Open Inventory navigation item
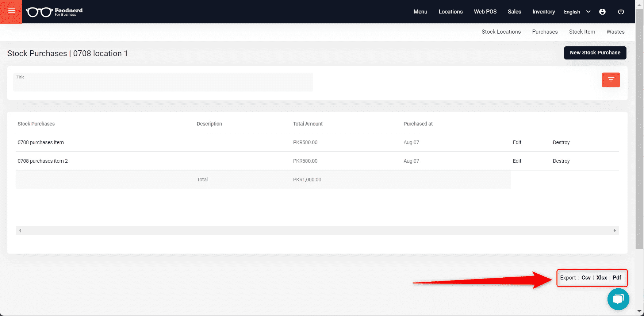Image resolution: width=644 pixels, height=316 pixels. (x=544, y=12)
